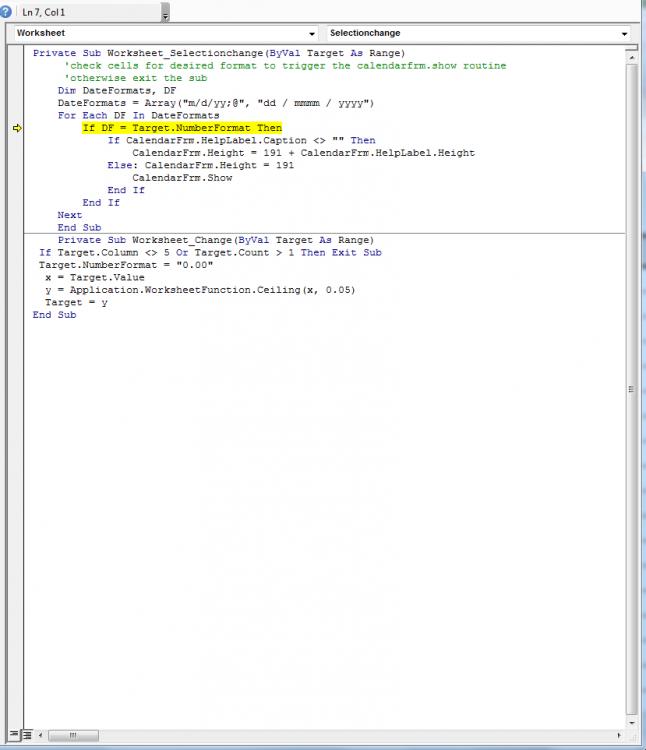Switch to Procedure View button

[x=14, y=734]
